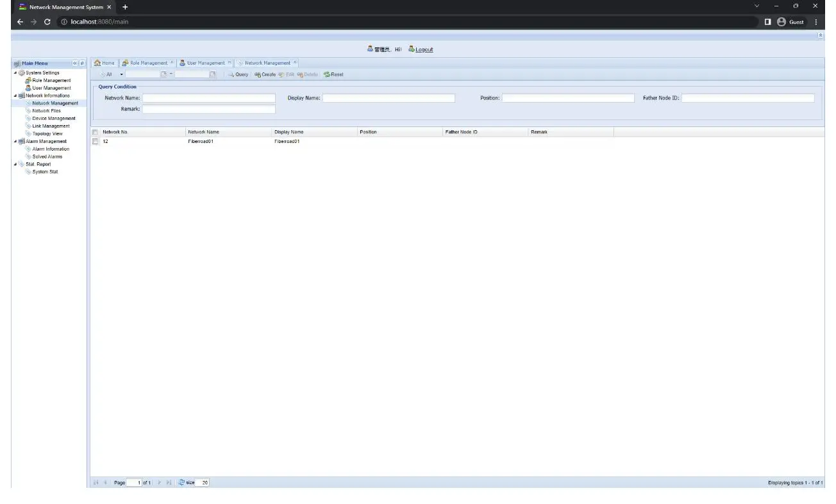Click the refresh icon in the pagination bar

point(181,482)
